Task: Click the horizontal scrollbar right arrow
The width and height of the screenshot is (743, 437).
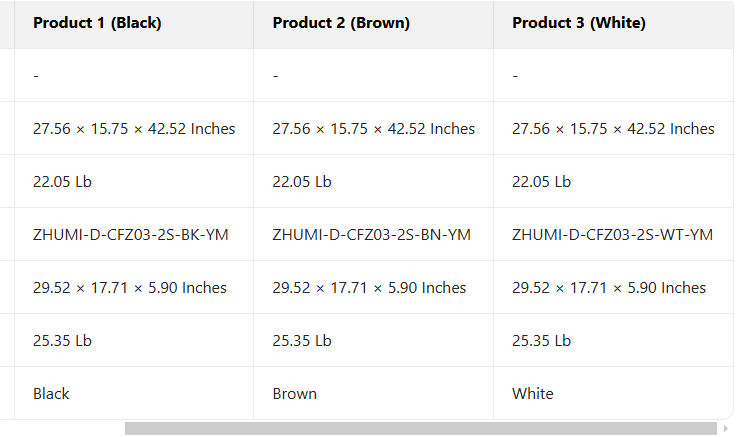Action: [x=725, y=428]
